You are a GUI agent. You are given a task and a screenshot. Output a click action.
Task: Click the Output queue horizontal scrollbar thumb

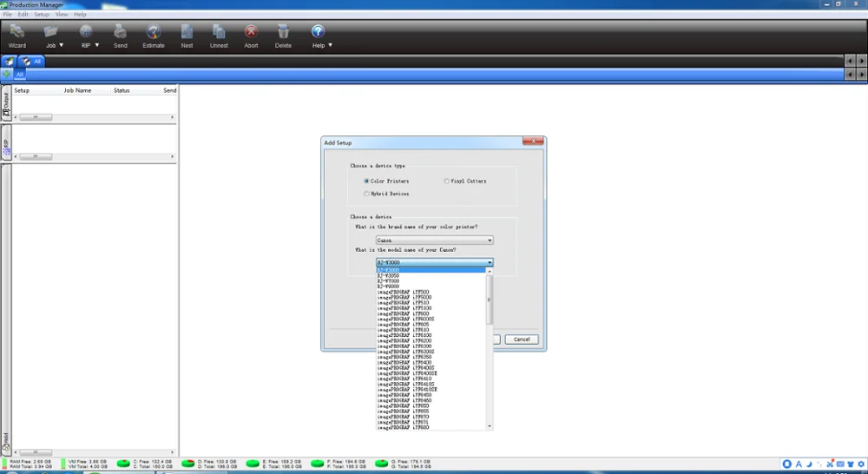click(x=36, y=117)
